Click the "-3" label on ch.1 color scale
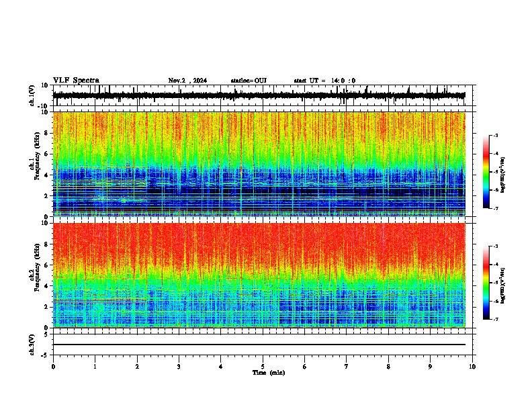 pyautogui.click(x=496, y=135)
